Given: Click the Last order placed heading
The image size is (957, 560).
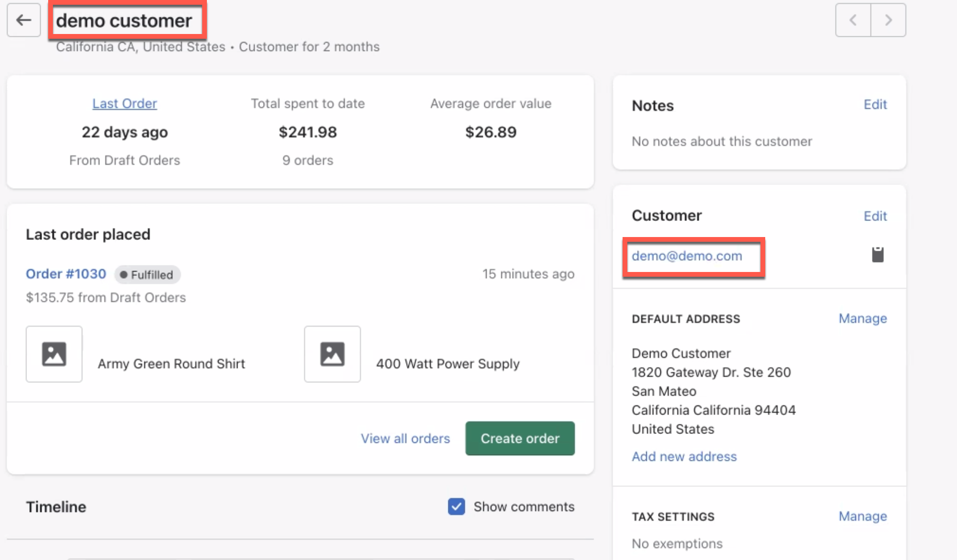Looking at the screenshot, I should [88, 235].
